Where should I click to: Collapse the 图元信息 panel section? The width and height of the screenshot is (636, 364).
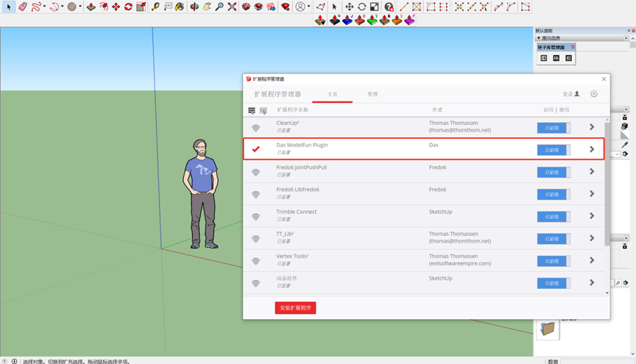coord(539,38)
